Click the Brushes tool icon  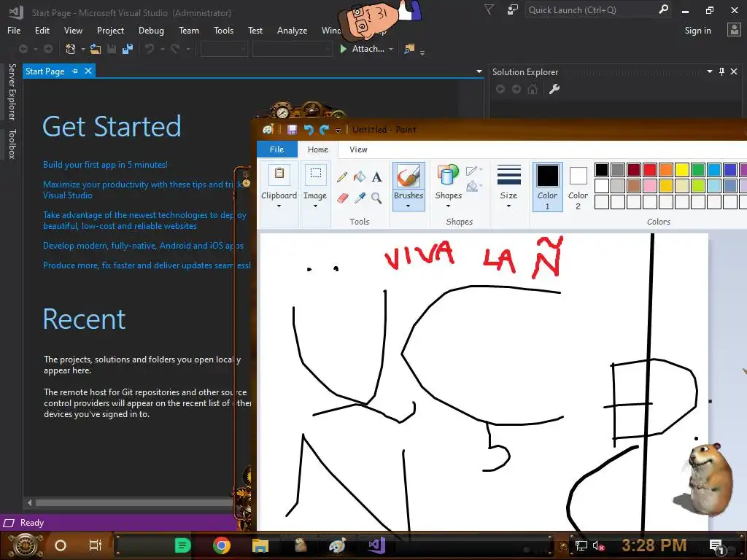[409, 176]
